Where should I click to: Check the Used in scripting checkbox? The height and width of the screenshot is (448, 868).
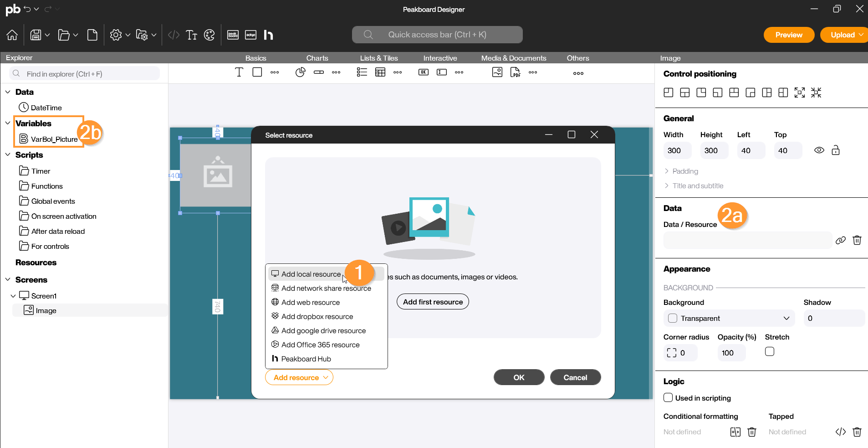[x=668, y=397]
